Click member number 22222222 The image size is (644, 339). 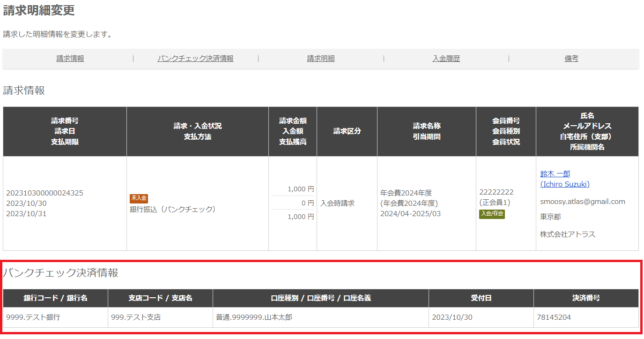[496, 192]
